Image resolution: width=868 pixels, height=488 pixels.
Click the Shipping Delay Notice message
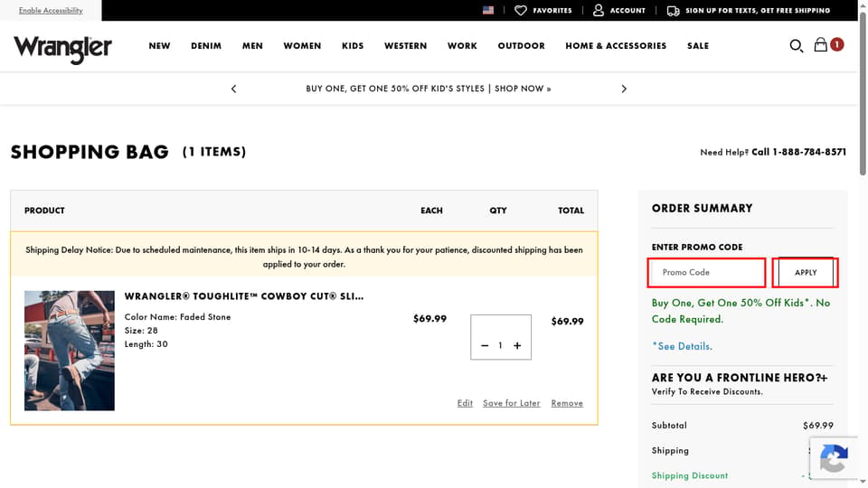point(304,257)
